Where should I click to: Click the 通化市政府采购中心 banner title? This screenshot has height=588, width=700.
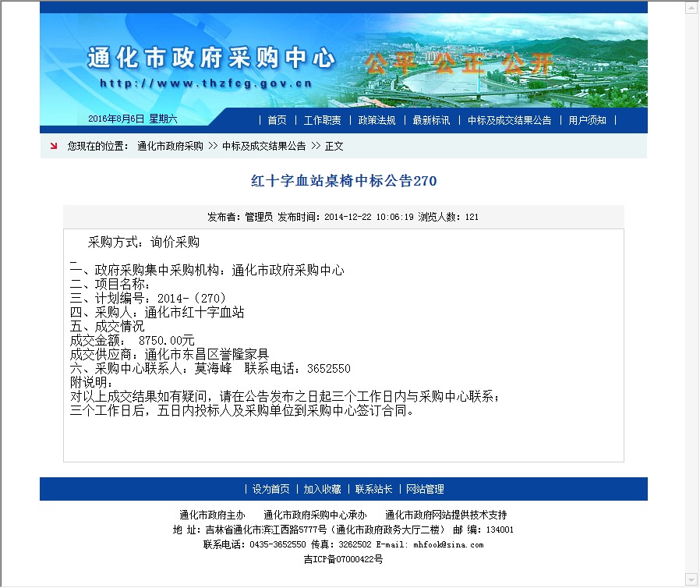pos(211,58)
